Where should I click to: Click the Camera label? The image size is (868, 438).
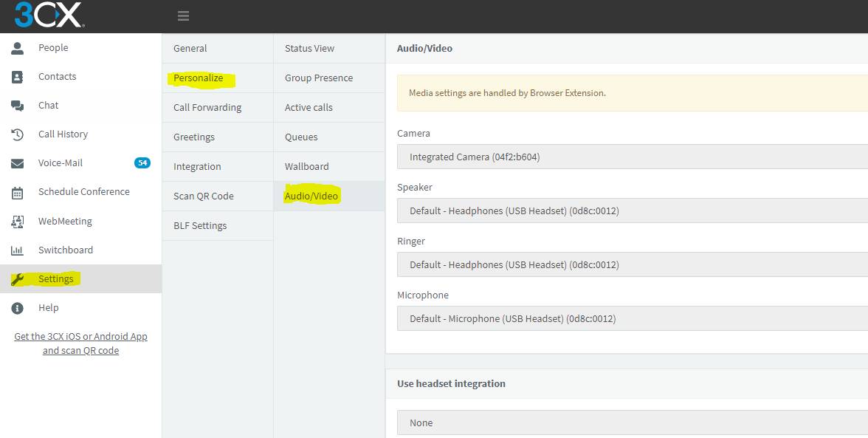pyautogui.click(x=413, y=134)
